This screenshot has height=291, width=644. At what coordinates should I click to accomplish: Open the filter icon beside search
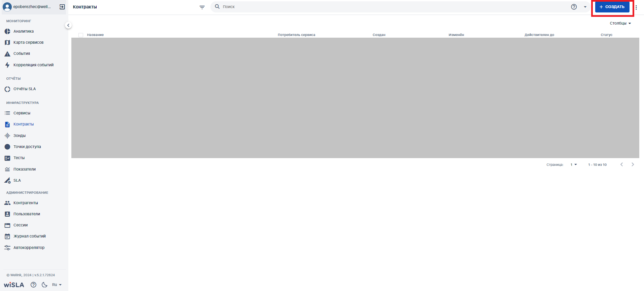202,7
